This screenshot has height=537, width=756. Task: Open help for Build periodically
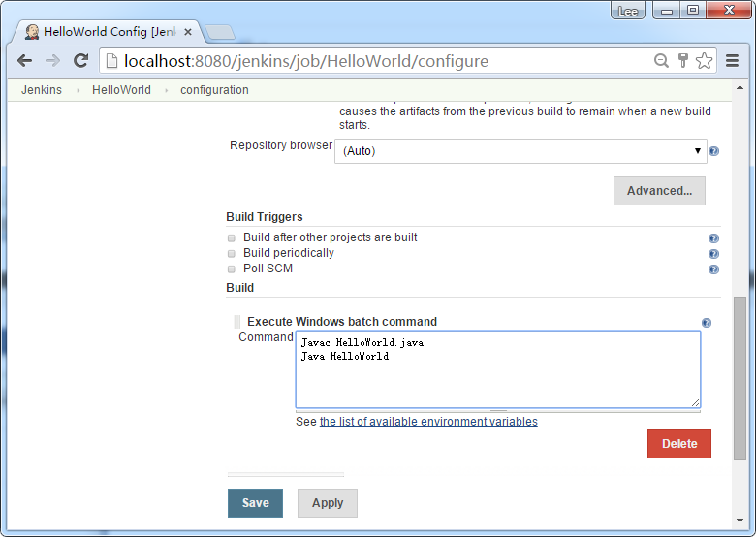[713, 254]
